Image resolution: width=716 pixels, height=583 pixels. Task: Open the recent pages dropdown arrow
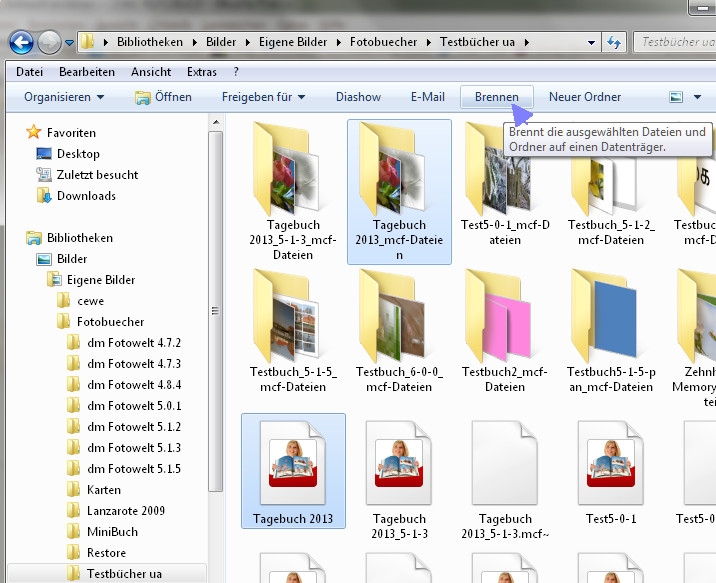pos(69,42)
